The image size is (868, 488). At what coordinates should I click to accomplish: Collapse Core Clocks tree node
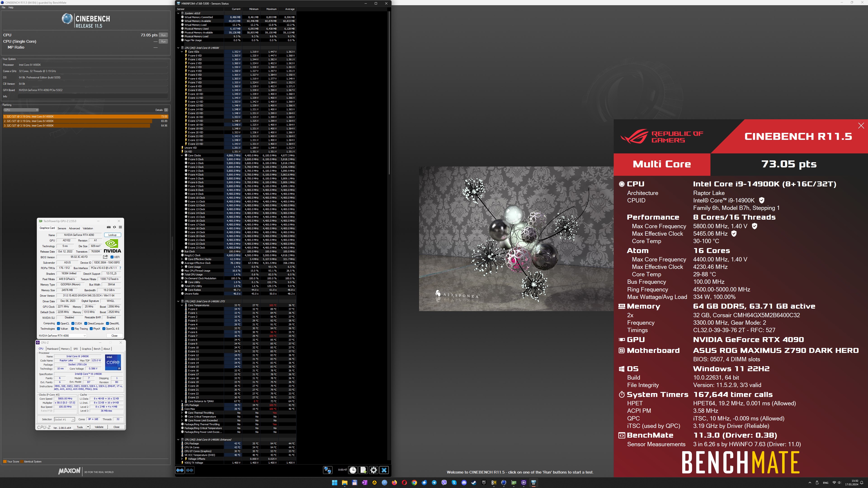[x=182, y=156]
